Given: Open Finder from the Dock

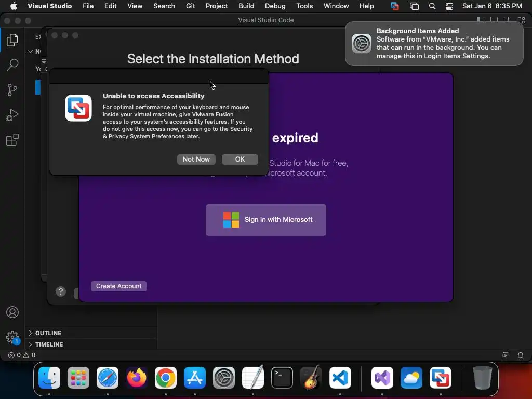Looking at the screenshot, I should 49,378.
